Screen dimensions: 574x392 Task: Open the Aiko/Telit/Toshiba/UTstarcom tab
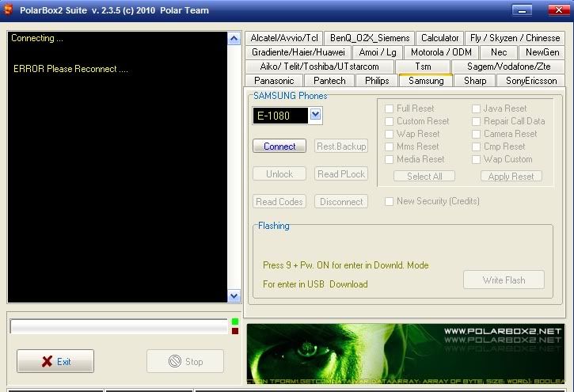pyautogui.click(x=319, y=67)
